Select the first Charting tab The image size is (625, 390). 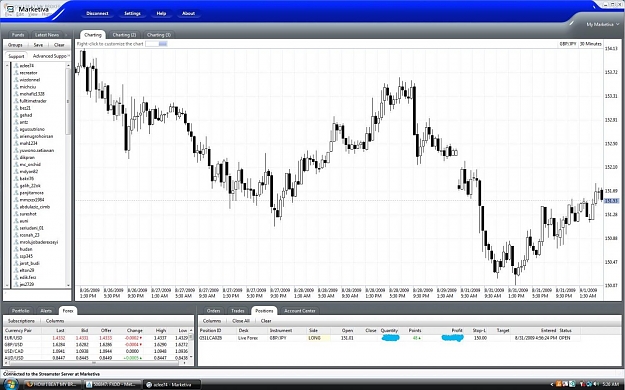pyautogui.click(x=93, y=35)
